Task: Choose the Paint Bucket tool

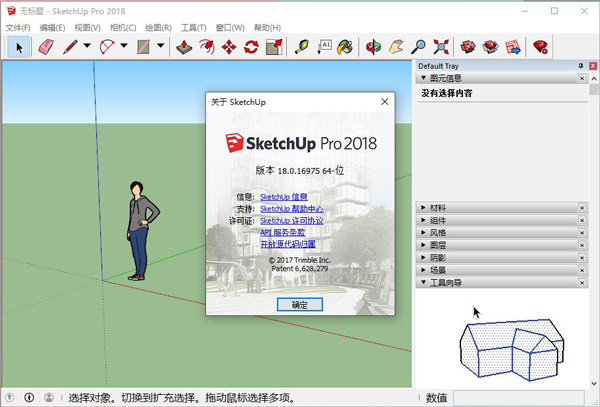Action: click(345, 47)
